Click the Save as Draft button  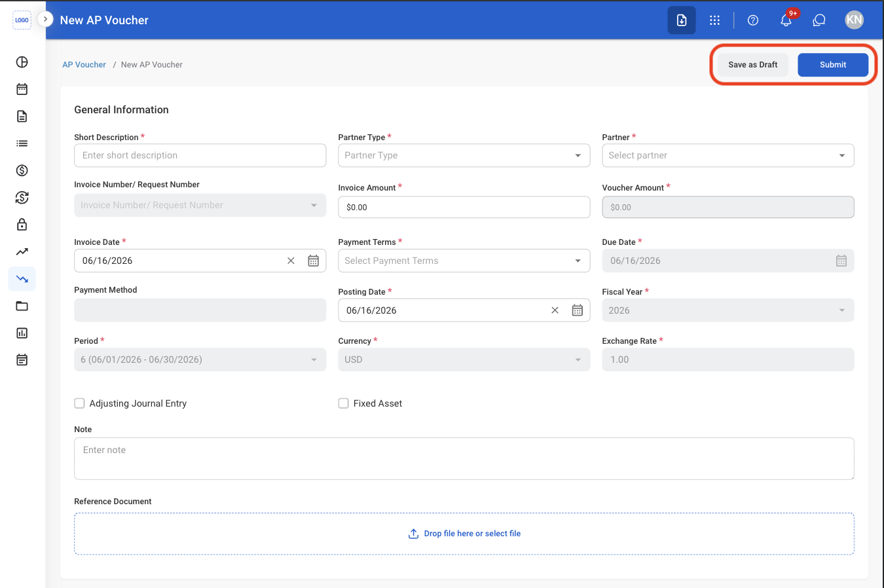point(753,65)
